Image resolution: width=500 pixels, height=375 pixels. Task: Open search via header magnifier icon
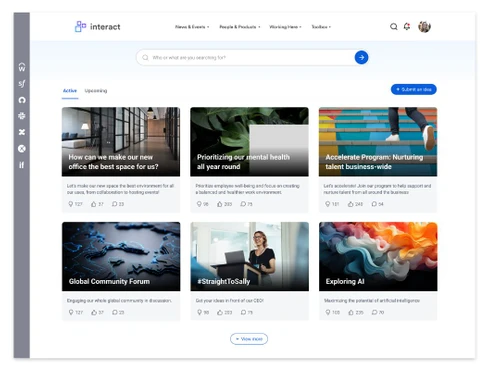click(x=394, y=27)
